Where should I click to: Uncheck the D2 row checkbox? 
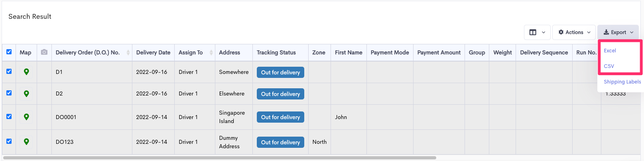pos(9,93)
